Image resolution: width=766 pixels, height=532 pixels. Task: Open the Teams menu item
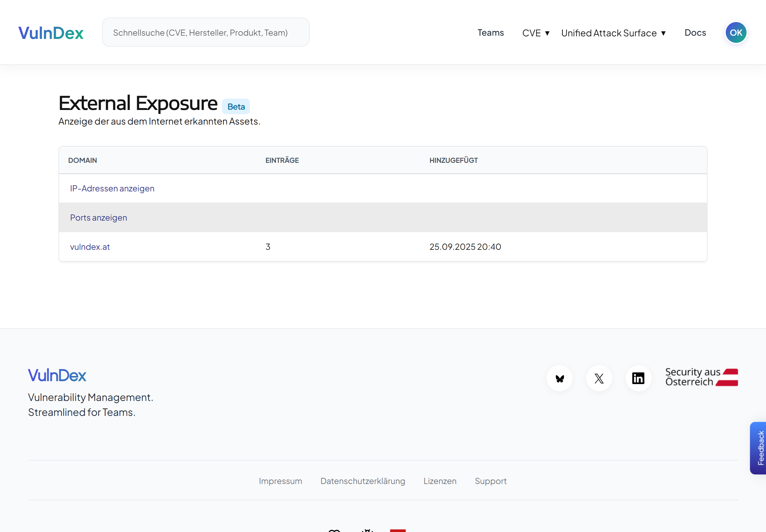click(490, 33)
